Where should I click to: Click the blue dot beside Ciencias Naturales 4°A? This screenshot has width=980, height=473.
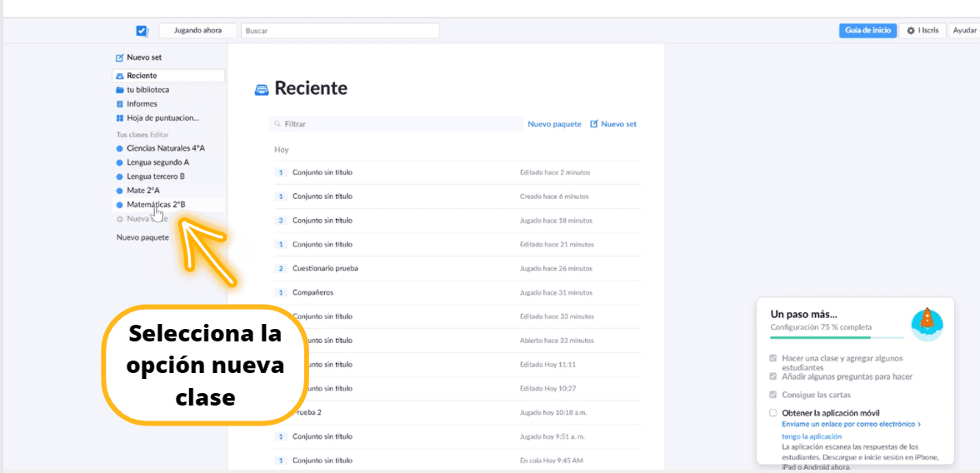click(119, 149)
